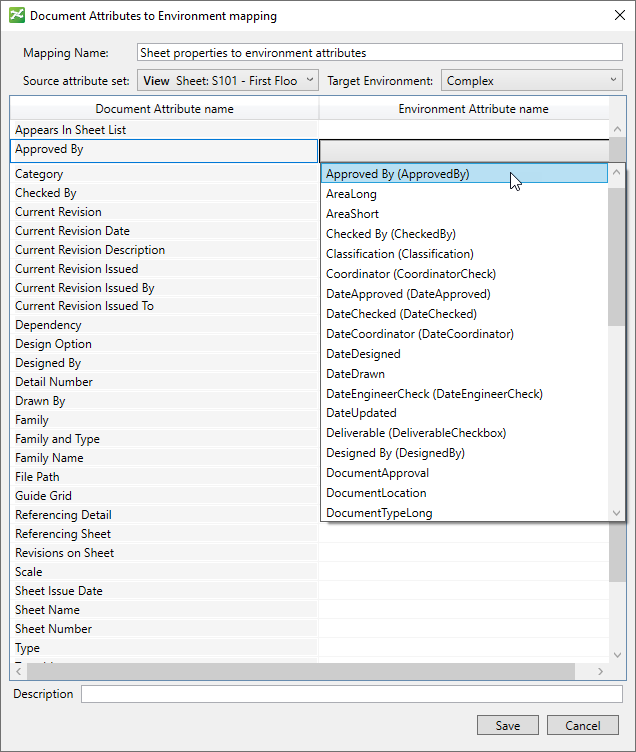The image size is (636, 752).
Task: Select the Current Revision Issued By row
Action: coord(164,288)
